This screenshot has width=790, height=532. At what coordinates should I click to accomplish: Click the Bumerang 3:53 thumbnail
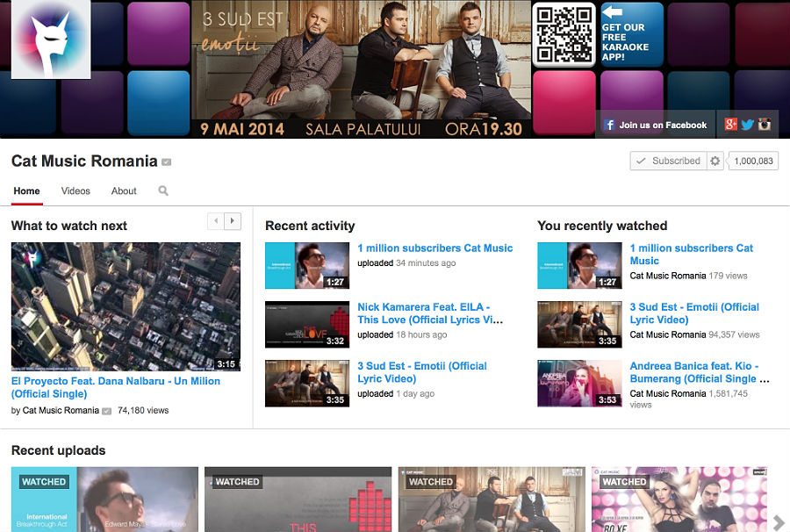coord(579,384)
